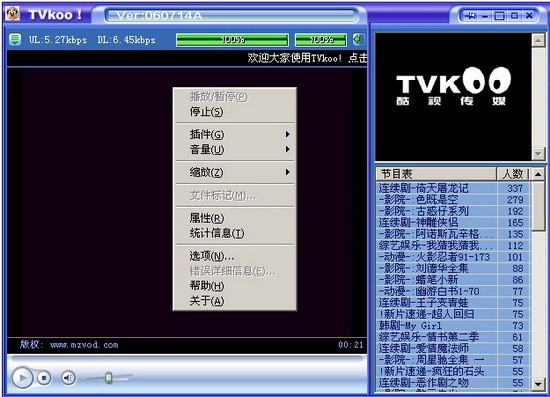Choose 帮助(H) in the context menu

tap(235, 286)
